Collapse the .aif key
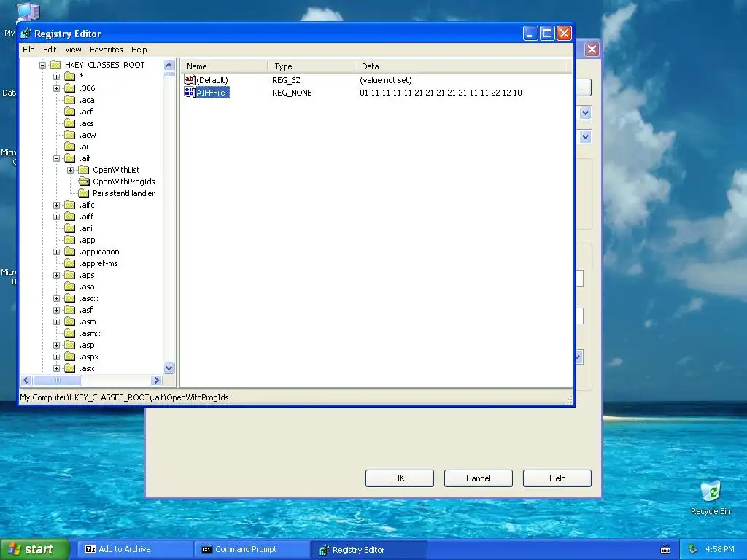 coord(57,158)
